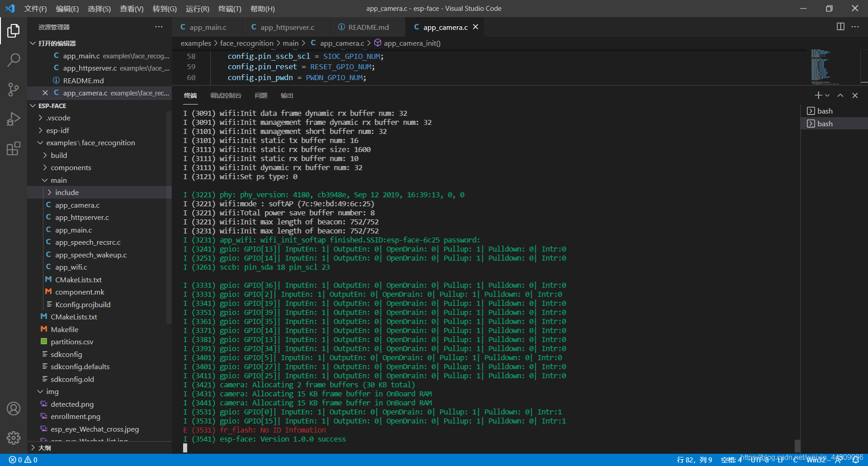868x466 pixels.
Task: Open the Manage gear icon
Action: click(14, 437)
